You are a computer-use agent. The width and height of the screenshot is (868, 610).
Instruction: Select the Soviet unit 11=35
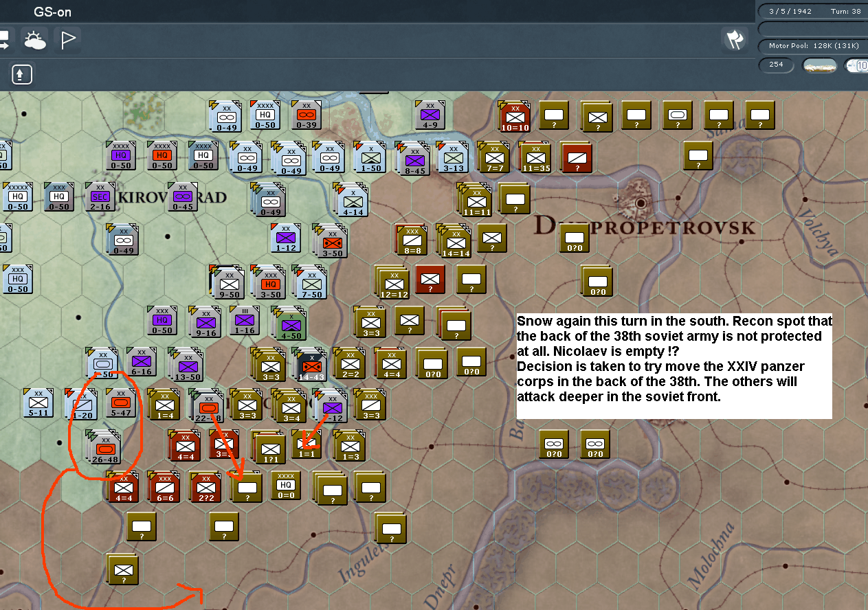click(535, 158)
